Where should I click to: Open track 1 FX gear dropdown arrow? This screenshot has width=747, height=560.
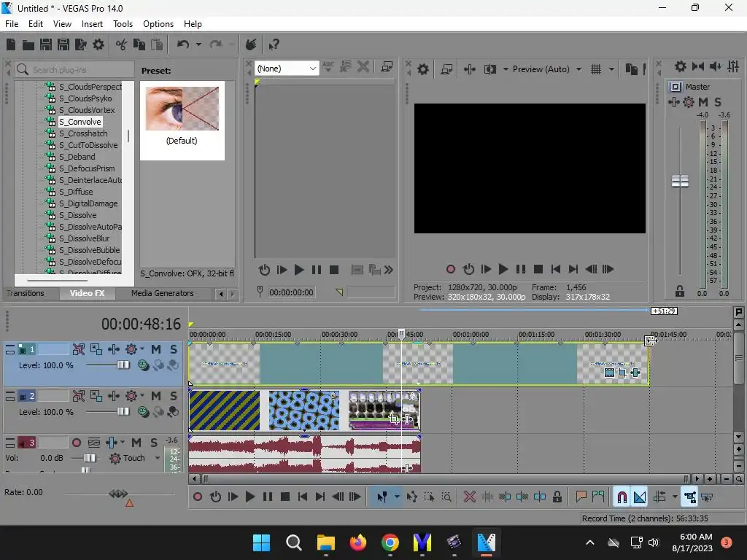(142, 349)
